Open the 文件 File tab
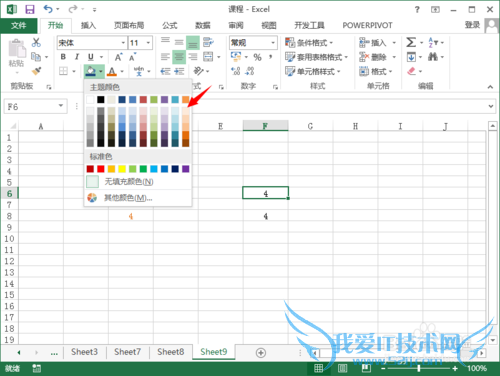Screen dimensions: 500x376 (x=19, y=25)
